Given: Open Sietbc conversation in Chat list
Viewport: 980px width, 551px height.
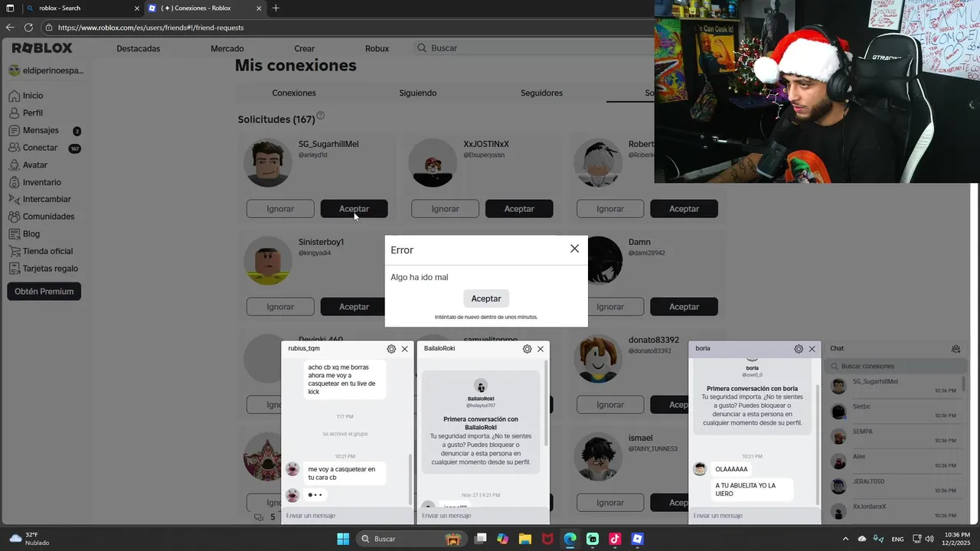Looking at the screenshot, I should point(893,411).
